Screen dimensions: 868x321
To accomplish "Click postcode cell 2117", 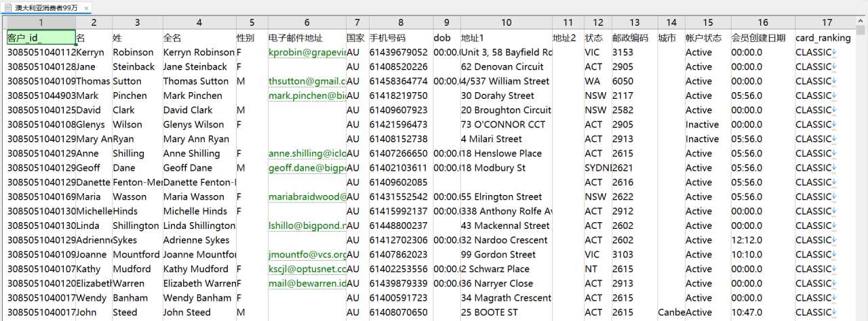I will tap(634, 95).
